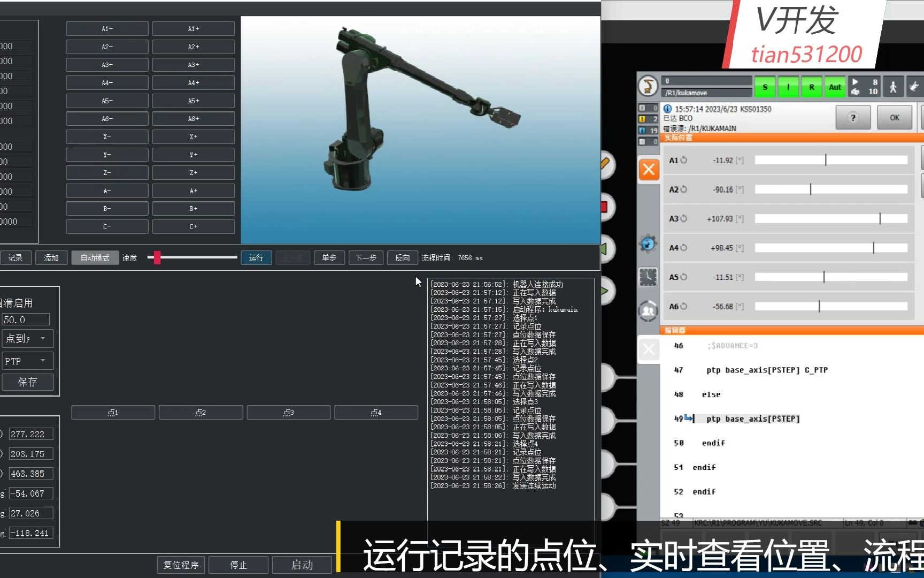Click the 添加 add button
The height and width of the screenshot is (578, 924).
[51, 258]
